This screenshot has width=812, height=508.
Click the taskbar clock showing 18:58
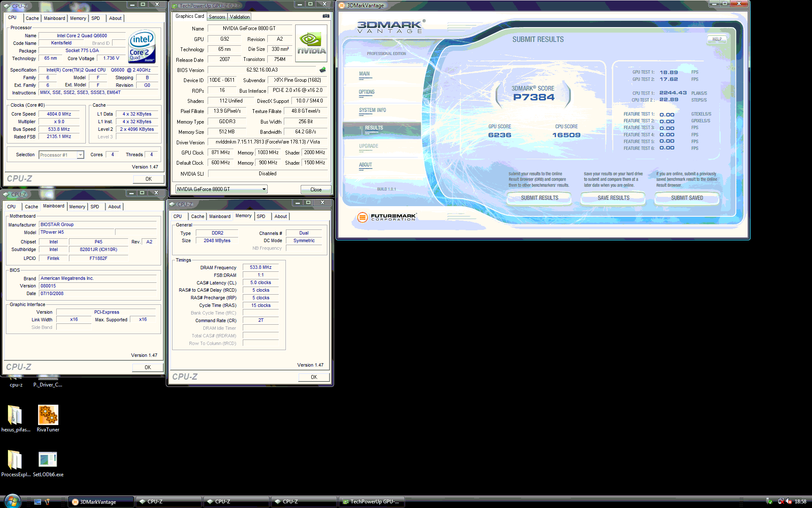tap(800, 502)
